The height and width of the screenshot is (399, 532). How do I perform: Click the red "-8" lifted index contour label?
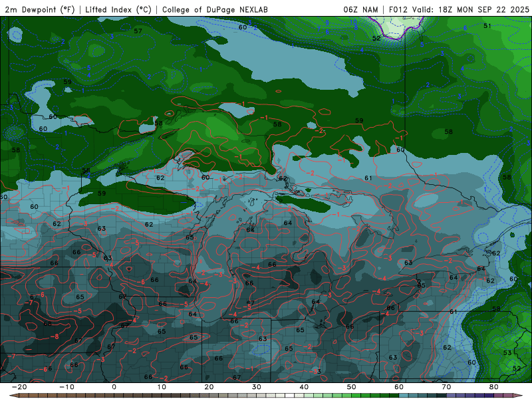pos(55,336)
